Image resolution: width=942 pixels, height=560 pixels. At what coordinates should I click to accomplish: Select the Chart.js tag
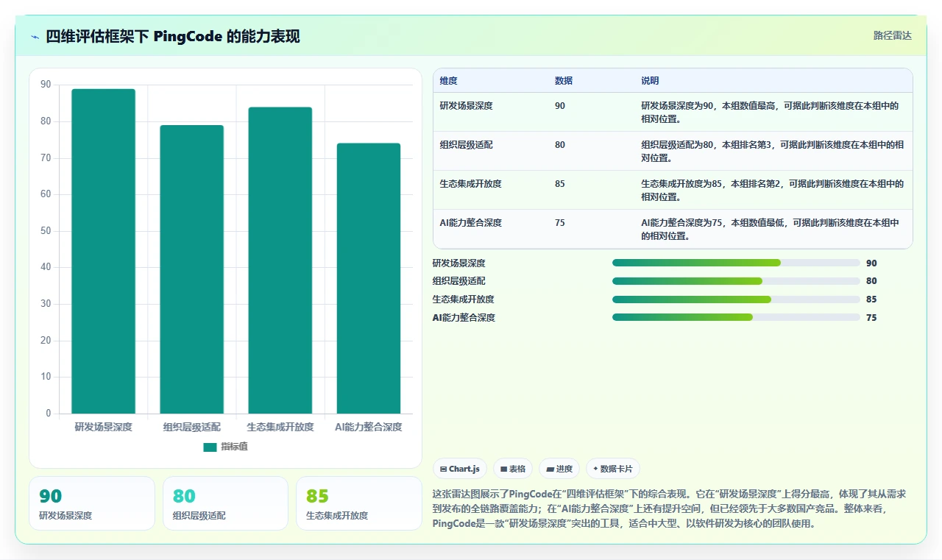click(460, 469)
